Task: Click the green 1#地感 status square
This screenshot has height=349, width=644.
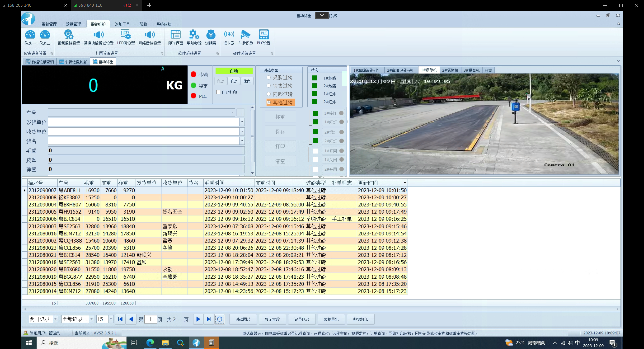Action: [x=314, y=78]
